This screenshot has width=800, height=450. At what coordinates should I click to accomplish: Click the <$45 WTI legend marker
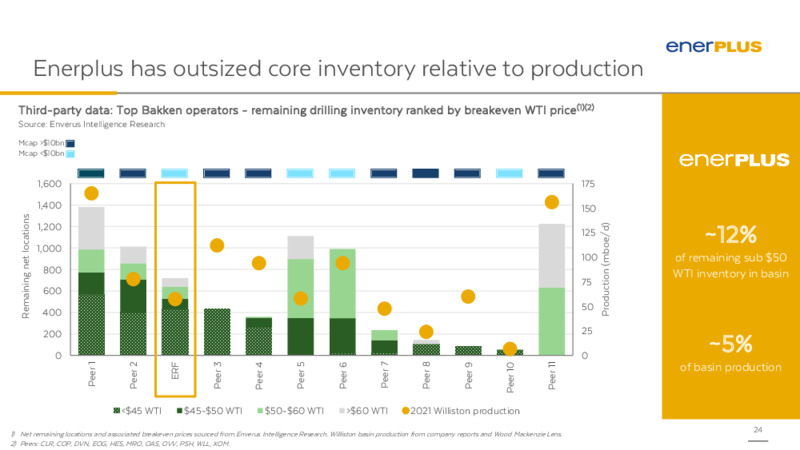pyautogui.click(x=117, y=411)
